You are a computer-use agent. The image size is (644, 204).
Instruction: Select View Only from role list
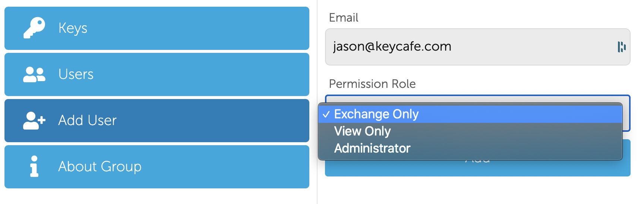(x=470, y=131)
